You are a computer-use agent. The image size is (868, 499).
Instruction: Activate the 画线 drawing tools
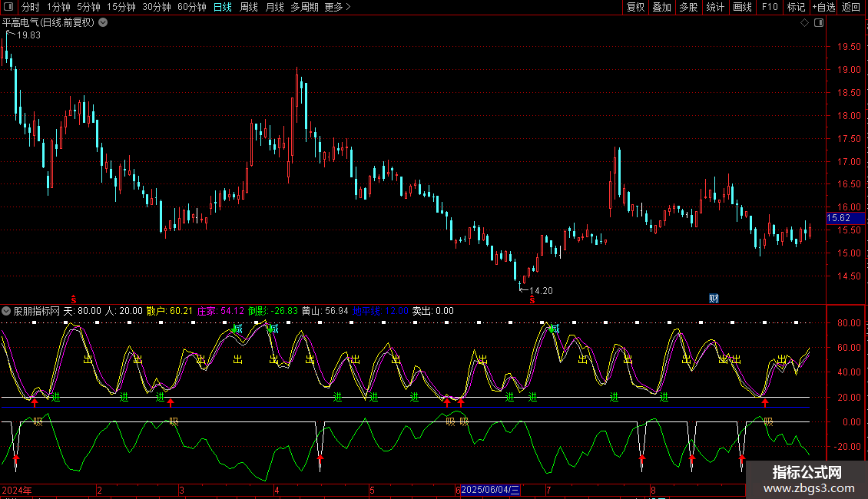coord(742,7)
